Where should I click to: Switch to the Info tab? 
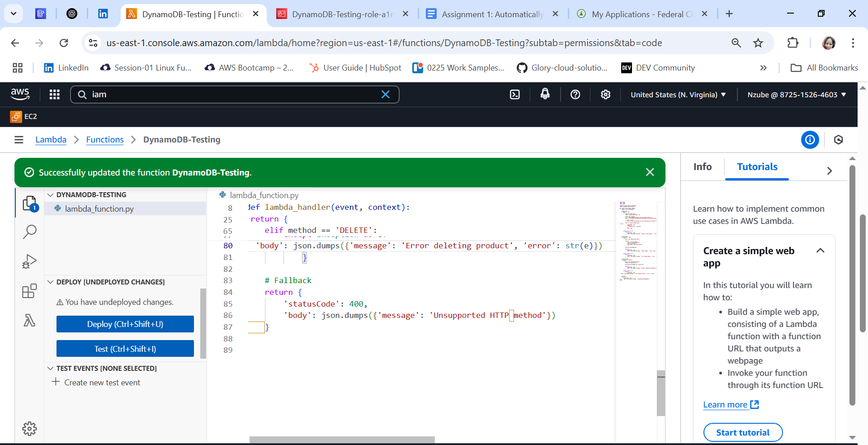coord(703,167)
